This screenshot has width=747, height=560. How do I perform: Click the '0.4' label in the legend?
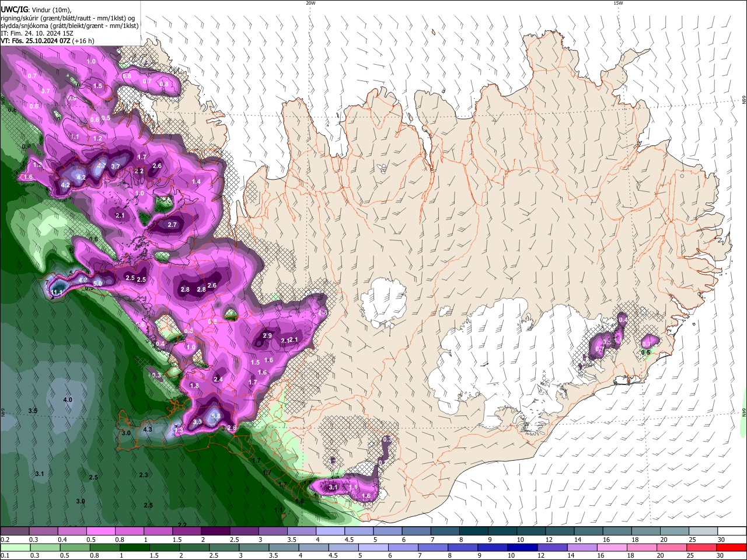click(63, 540)
